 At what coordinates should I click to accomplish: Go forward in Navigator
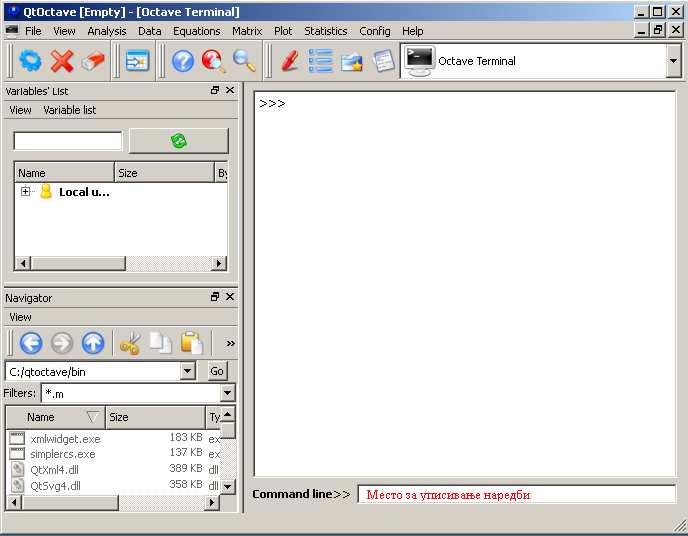point(62,343)
